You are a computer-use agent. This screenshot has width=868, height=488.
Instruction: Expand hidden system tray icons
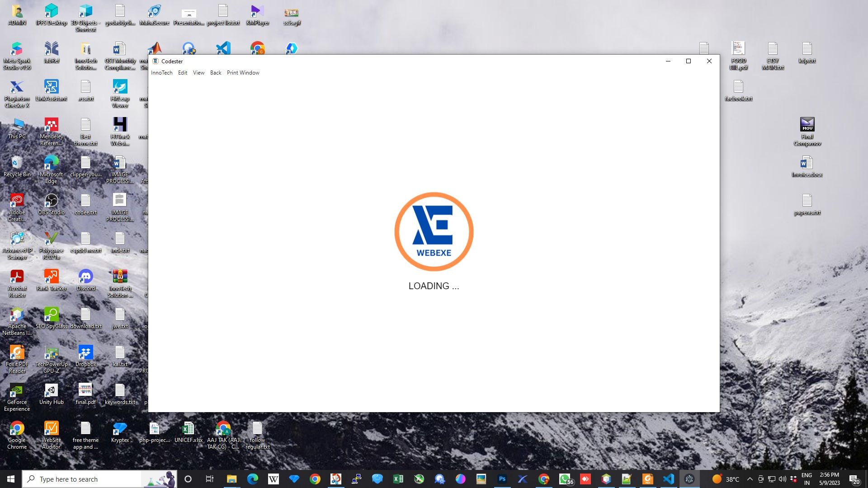pos(750,479)
